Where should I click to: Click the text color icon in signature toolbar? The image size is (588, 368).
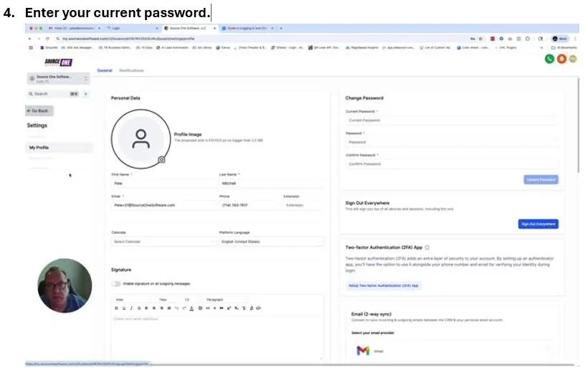click(x=191, y=308)
